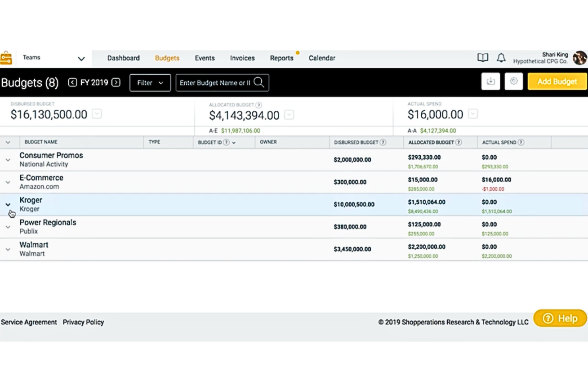Click the Walmart budget name

tap(34, 245)
